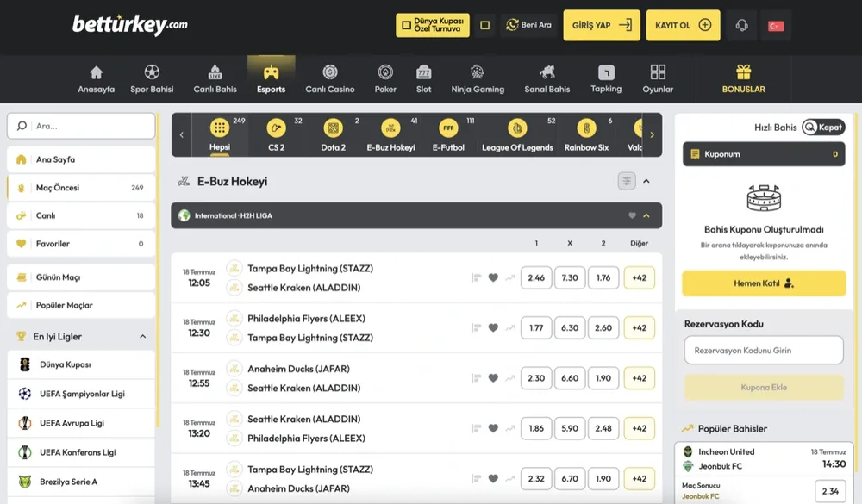Expand +42 markets for 12:05 match
The height and width of the screenshot is (504, 862).
(x=640, y=277)
